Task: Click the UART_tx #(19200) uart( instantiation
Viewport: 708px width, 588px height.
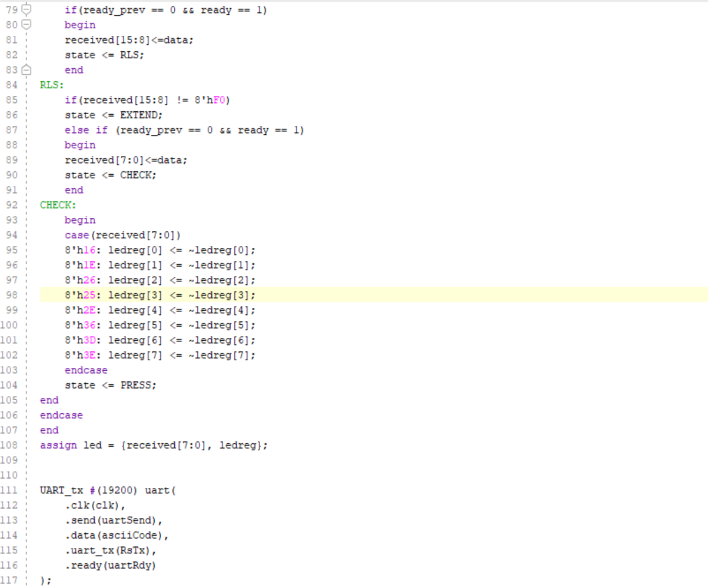Action: (x=108, y=490)
